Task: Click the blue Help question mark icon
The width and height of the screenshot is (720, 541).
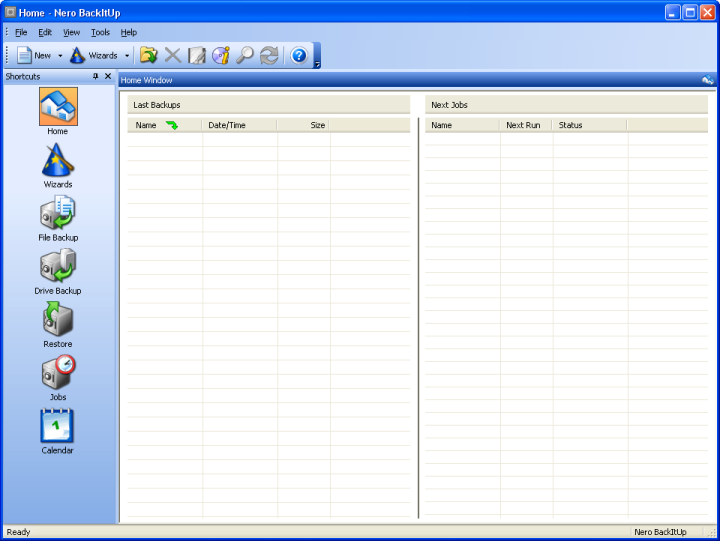Action: [x=298, y=56]
